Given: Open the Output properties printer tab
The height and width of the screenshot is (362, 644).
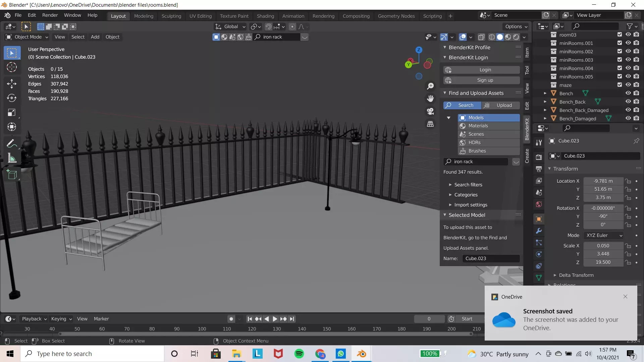Looking at the screenshot, I should pos(539,169).
